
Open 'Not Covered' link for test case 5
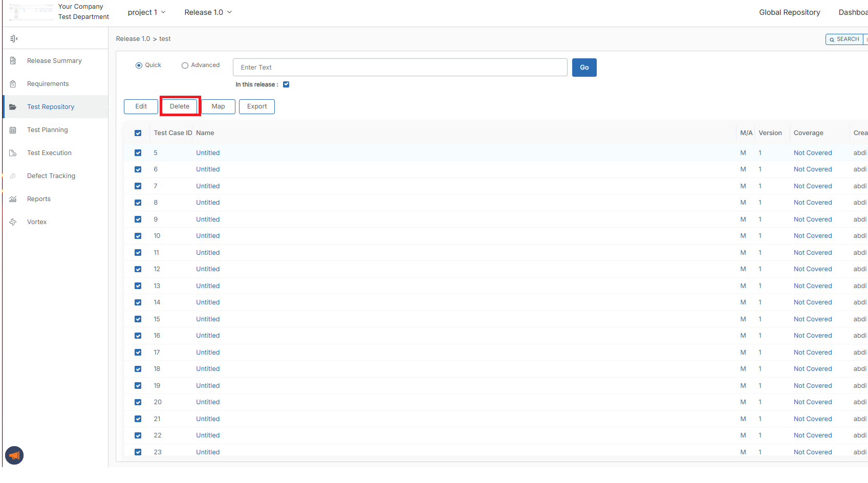[812, 153]
